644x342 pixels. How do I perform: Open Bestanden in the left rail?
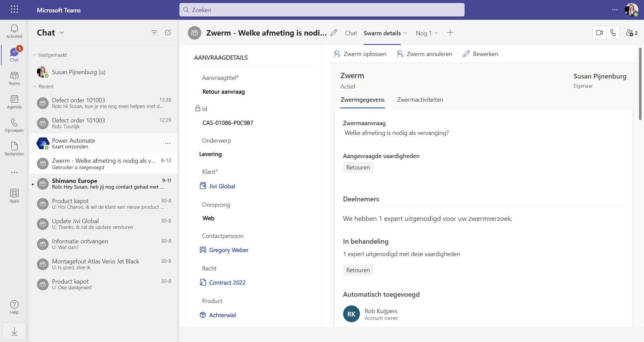point(14,149)
